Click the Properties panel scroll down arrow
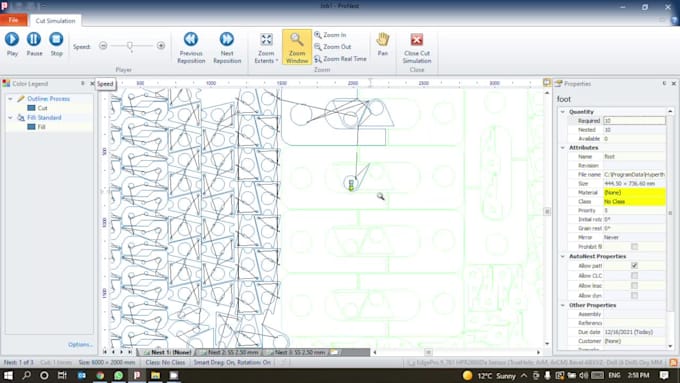 670,346
